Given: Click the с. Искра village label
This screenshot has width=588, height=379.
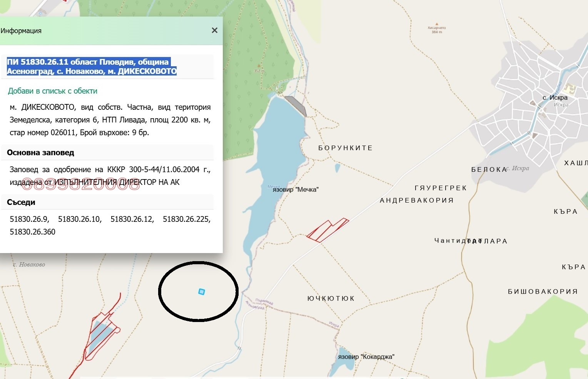Looking at the screenshot, I should click(555, 98).
